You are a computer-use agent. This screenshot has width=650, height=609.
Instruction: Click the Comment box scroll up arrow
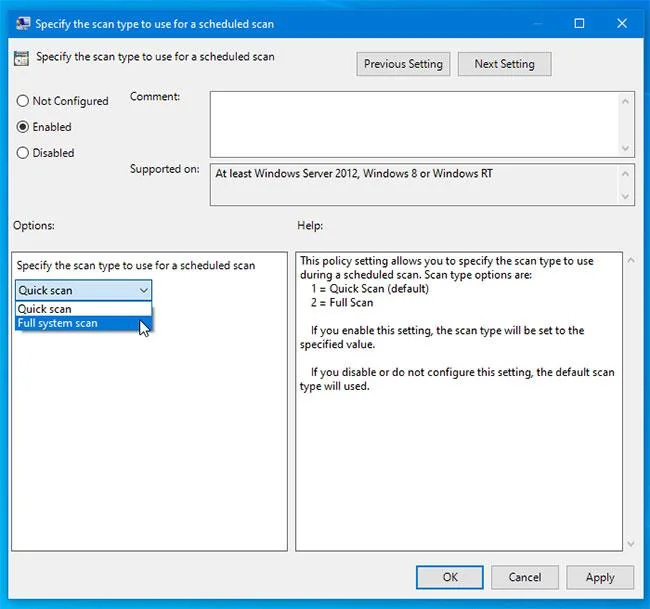point(626,101)
